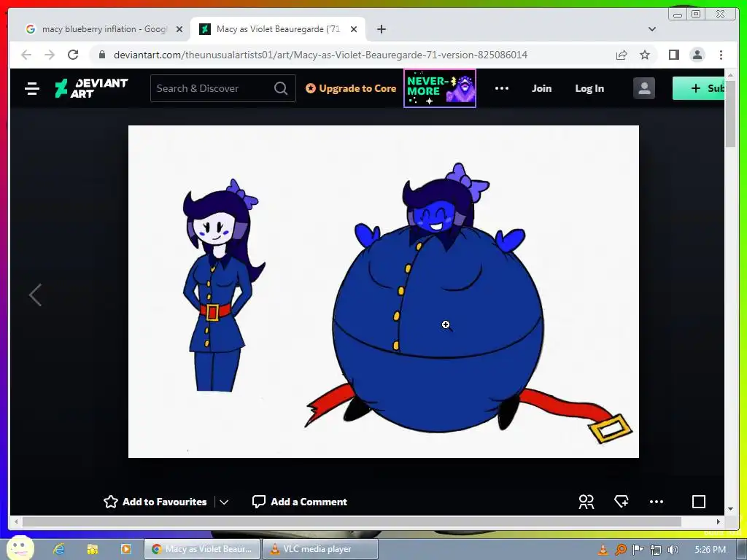Viewport: 747px width, 560px height.
Task: Share this page icon
Action: pos(622,55)
